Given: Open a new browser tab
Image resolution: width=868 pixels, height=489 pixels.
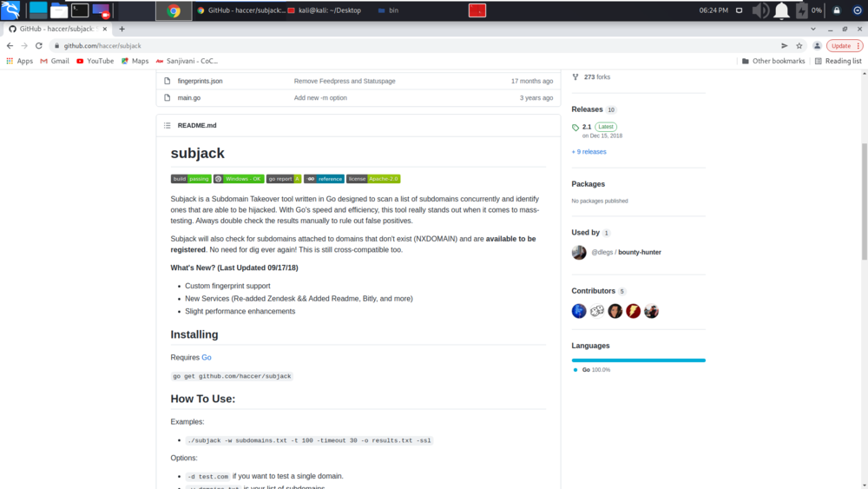Looking at the screenshot, I should pyautogui.click(x=122, y=29).
